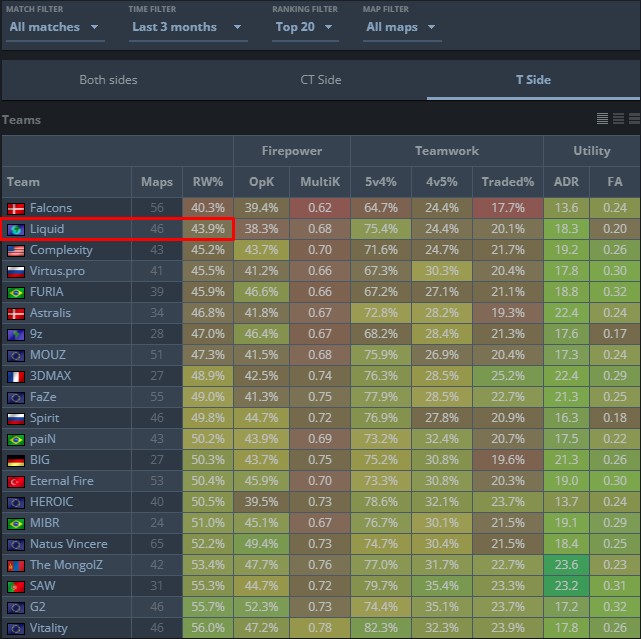Open the Ranking Filter 'Top 20' dropdown
641x639 pixels.
pyautogui.click(x=305, y=27)
